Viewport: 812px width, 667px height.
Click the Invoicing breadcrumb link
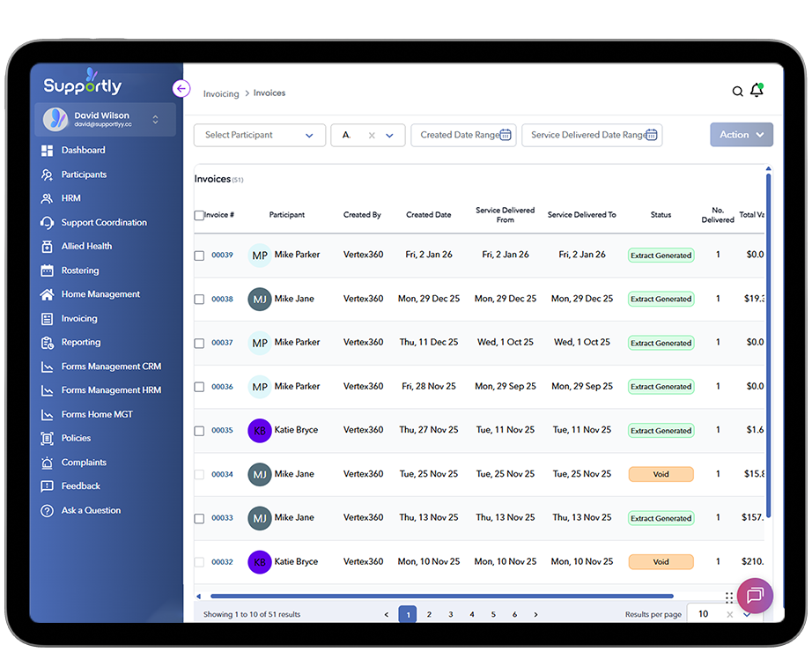[x=221, y=93]
